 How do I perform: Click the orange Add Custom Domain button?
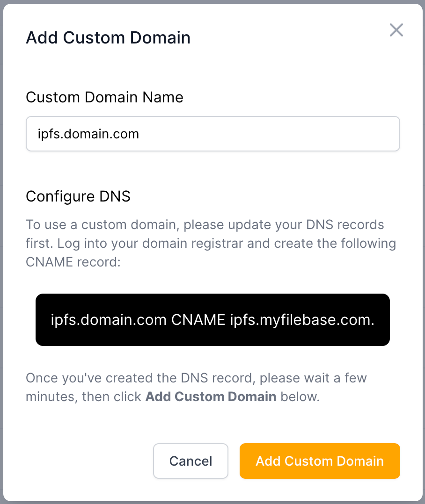320,461
